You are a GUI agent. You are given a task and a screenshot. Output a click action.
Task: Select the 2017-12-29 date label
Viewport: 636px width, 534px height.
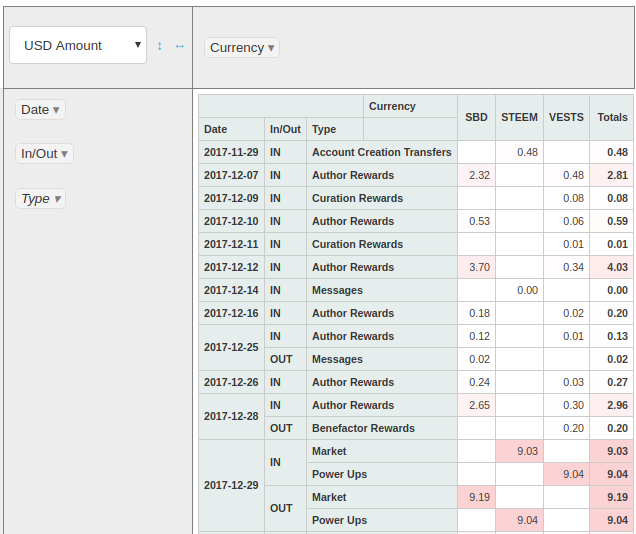point(231,485)
